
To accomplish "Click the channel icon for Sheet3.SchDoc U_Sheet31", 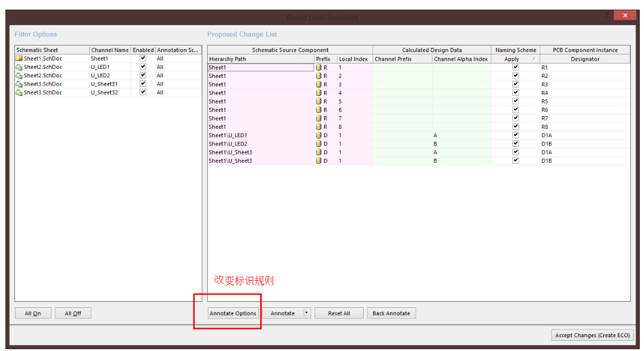I will [x=19, y=84].
